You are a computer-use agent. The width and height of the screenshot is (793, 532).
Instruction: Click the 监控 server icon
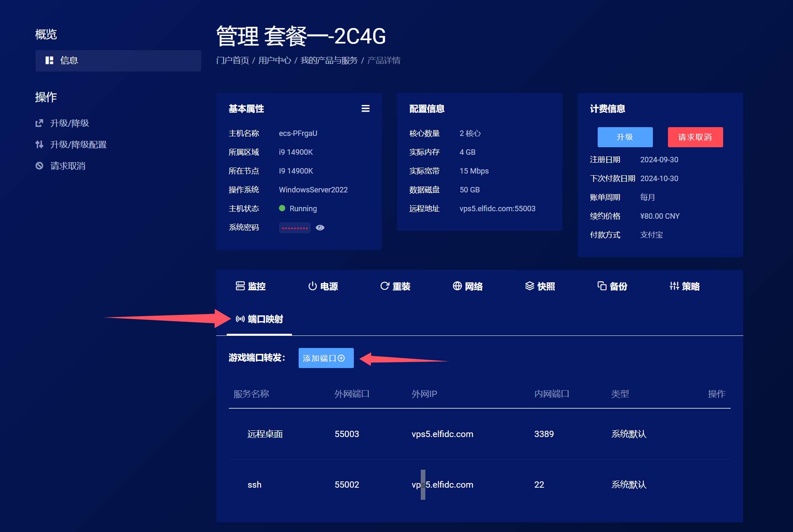coord(240,286)
